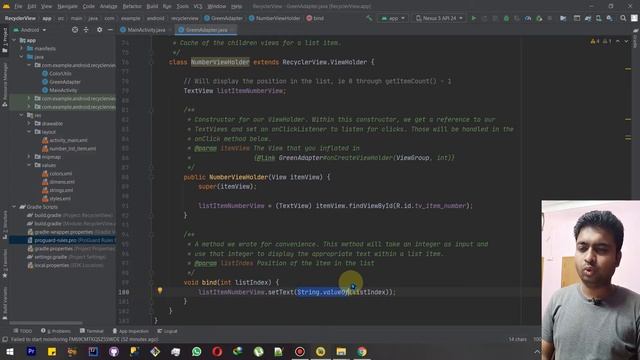640x360 pixels.
Task: Open Chrome from the taskbar
Action: click(x=362, y=351)
